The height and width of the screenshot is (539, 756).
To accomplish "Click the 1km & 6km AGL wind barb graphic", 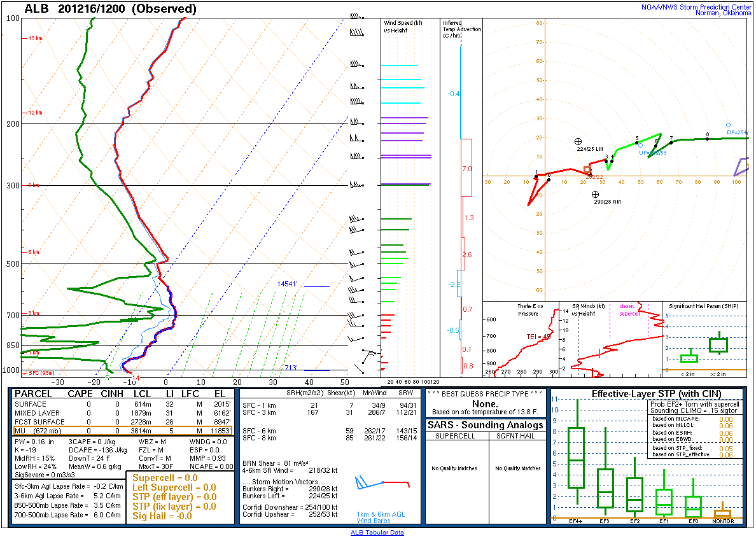I will 382,482.
